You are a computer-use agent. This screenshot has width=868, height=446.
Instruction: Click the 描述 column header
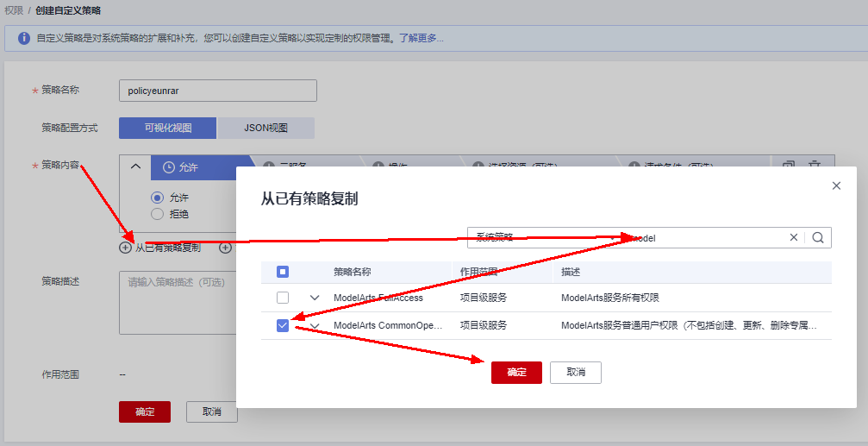[x=571, y=272]
